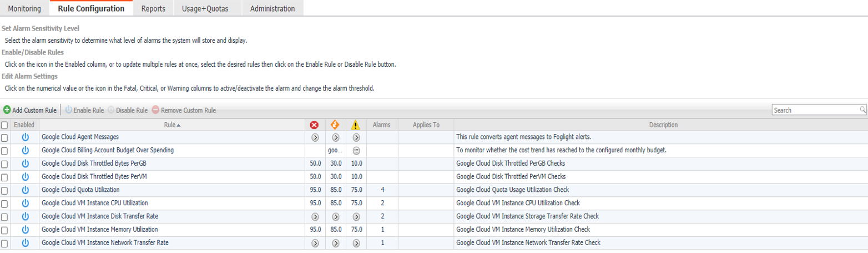
Task: Click the Warning alarm arrow for VM Instance Network Transfer Rate
Action: [356, 243]
